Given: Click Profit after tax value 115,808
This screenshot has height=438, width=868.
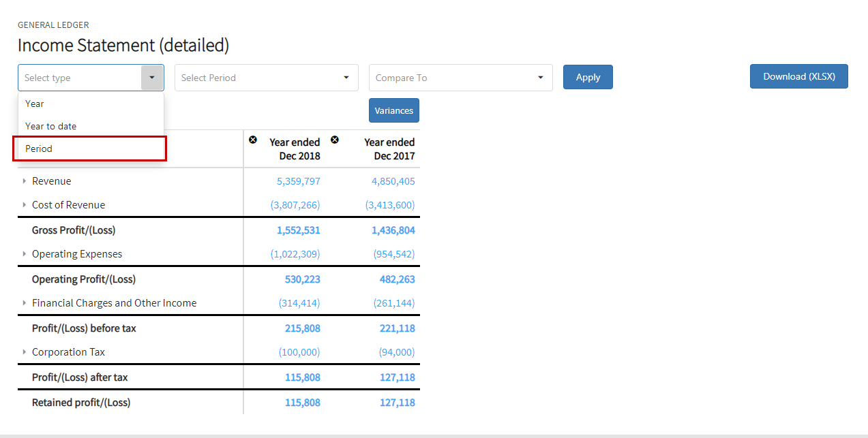Looking at the screenshot, I should pyautogui.click(x=303, y=377).
